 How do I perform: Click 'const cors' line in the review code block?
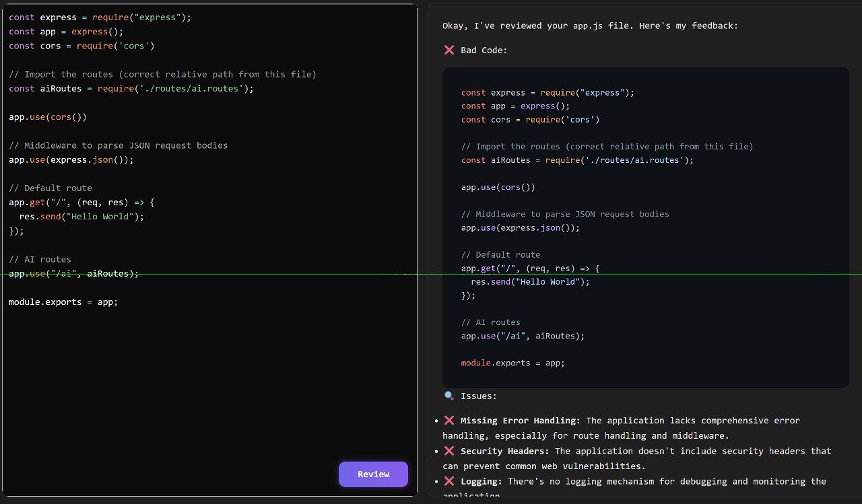[531, 119]
